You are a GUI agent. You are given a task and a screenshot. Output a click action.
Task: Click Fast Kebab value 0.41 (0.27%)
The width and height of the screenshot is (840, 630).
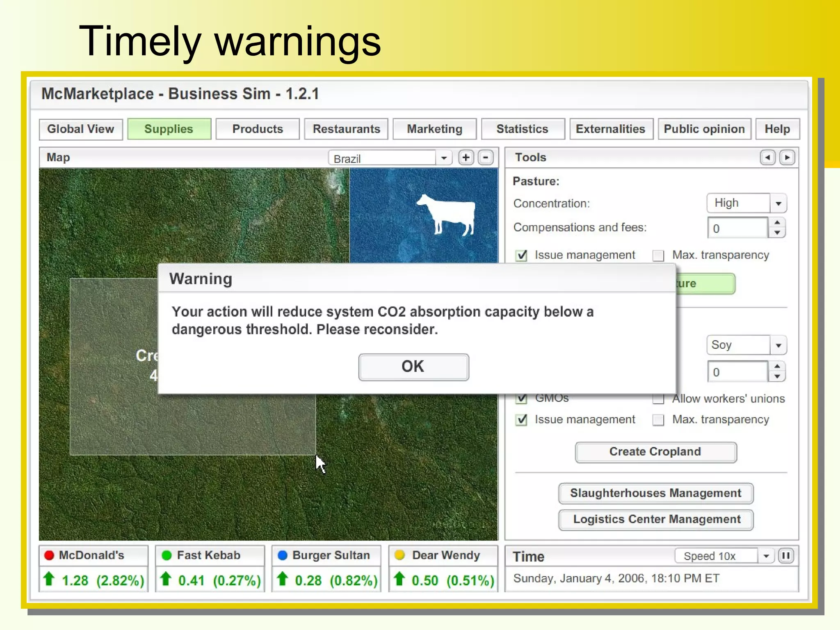pos(219,580)
